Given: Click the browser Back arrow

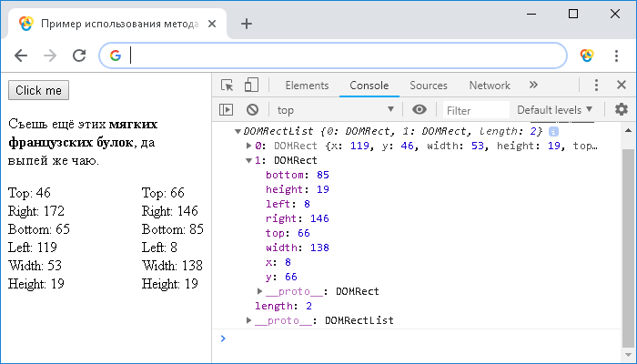Looking at the screenshot, I should (21, 56).
